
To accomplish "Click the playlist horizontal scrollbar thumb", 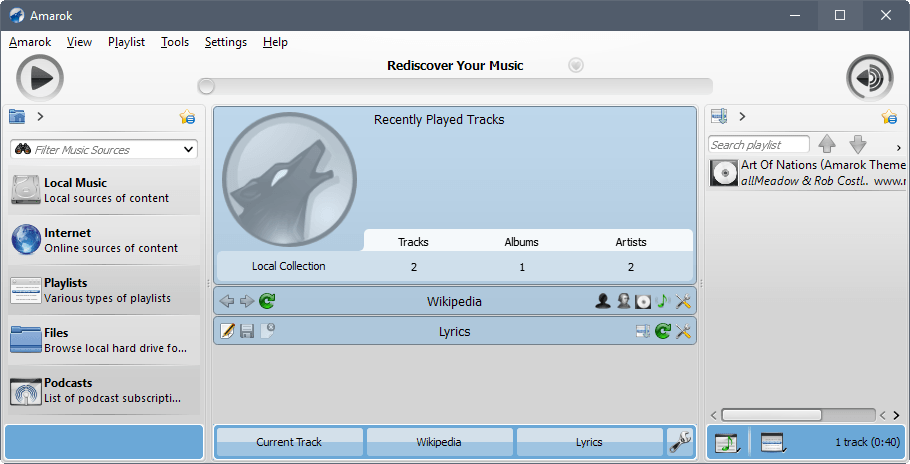I will (771, 415).
